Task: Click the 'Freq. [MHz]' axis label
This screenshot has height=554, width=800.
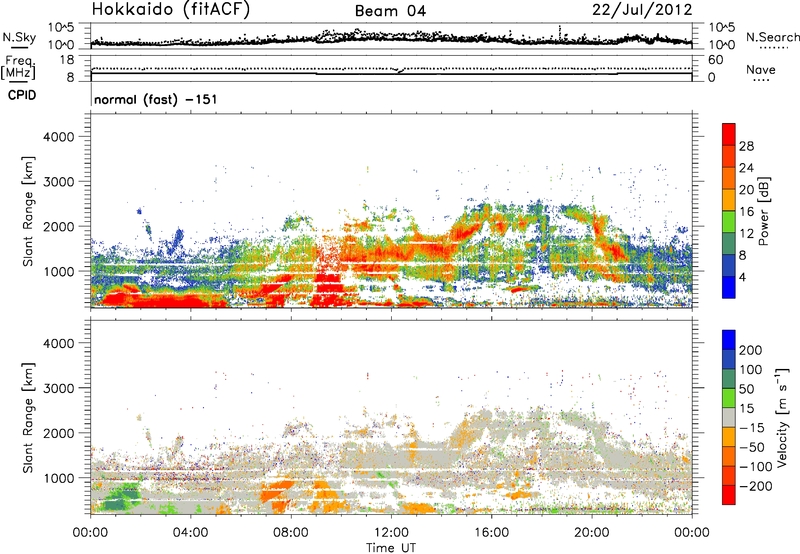Action: tap(19, 67)
